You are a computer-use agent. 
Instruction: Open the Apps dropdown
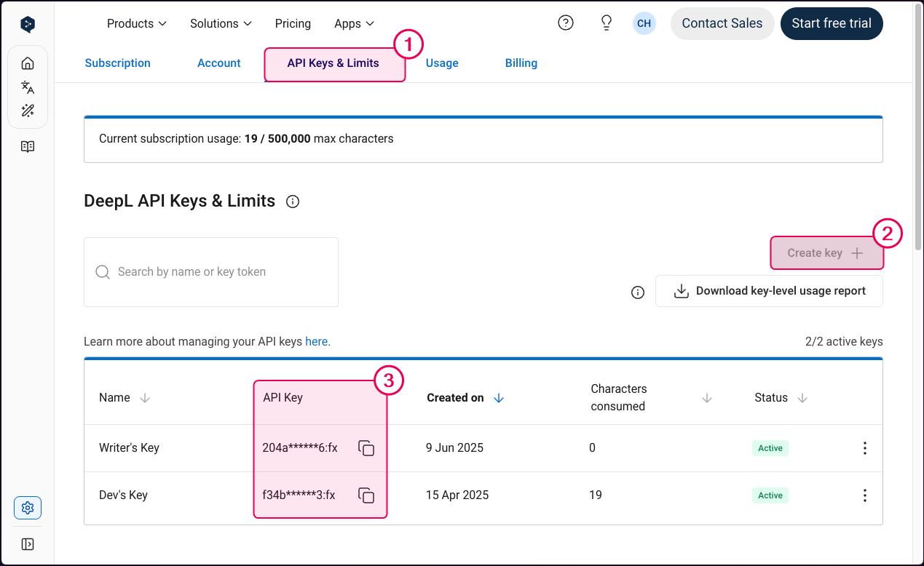pyautogui.click(x=354, y=23)
